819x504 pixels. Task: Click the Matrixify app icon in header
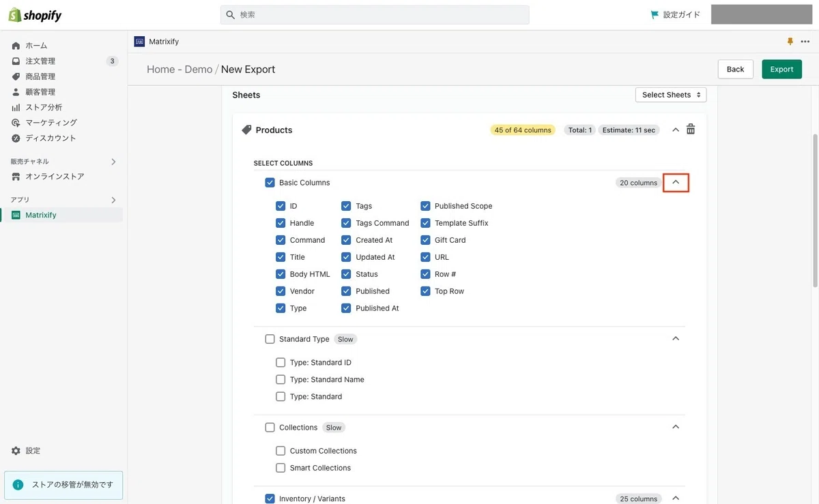pos(139,42)
